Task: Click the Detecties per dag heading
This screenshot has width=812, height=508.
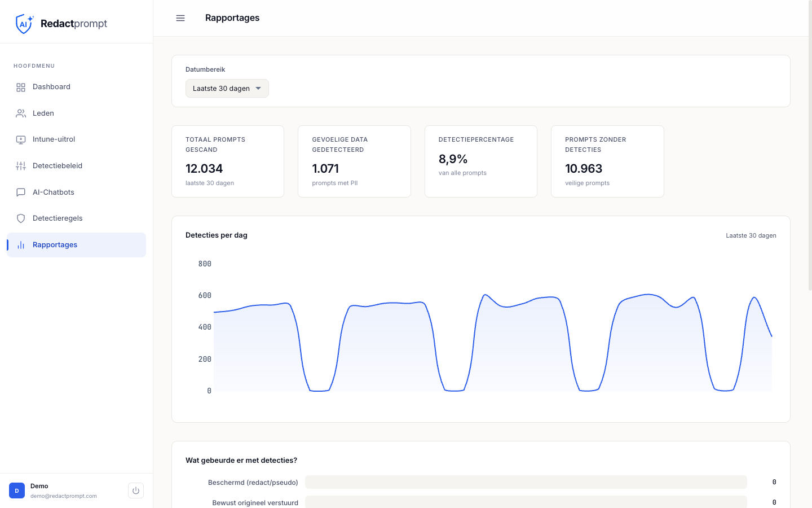Action: [217, 235]
